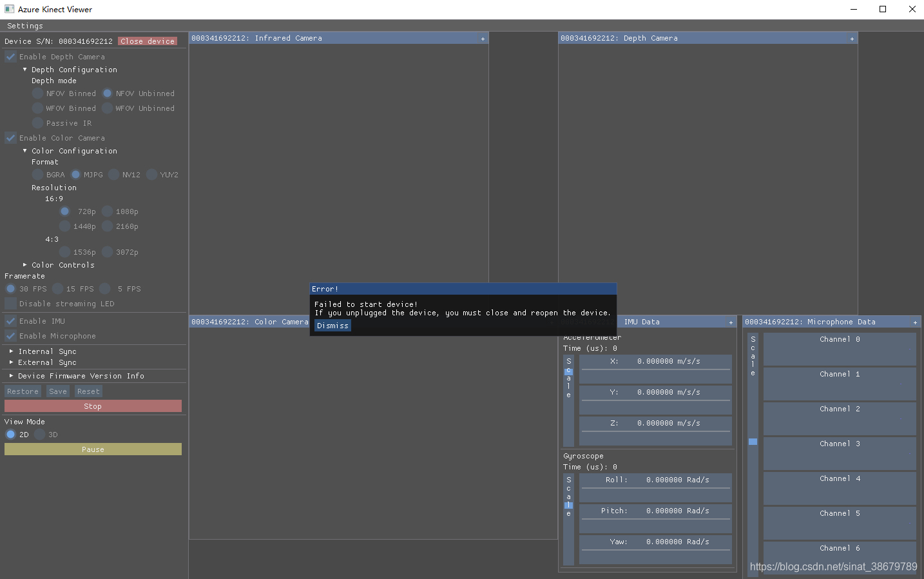The width and height of the screenshot is (924, 579).
Task: Click the Depth Camera panel title
Action: (619, 39)
